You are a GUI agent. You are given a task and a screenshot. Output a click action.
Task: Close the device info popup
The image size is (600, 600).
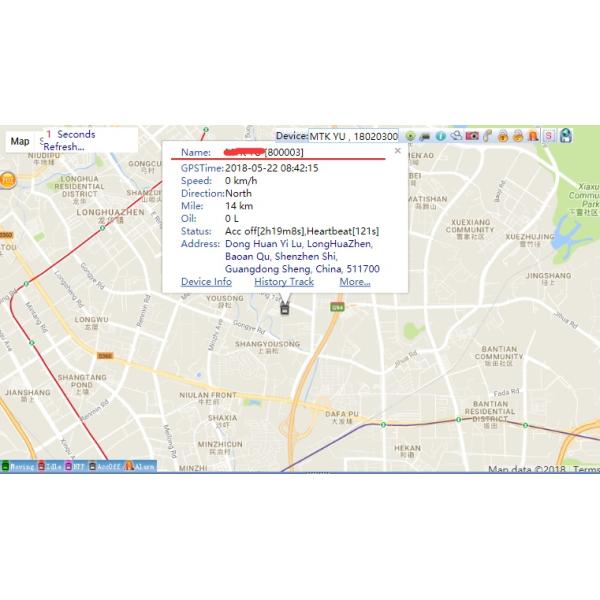[397, 151]
